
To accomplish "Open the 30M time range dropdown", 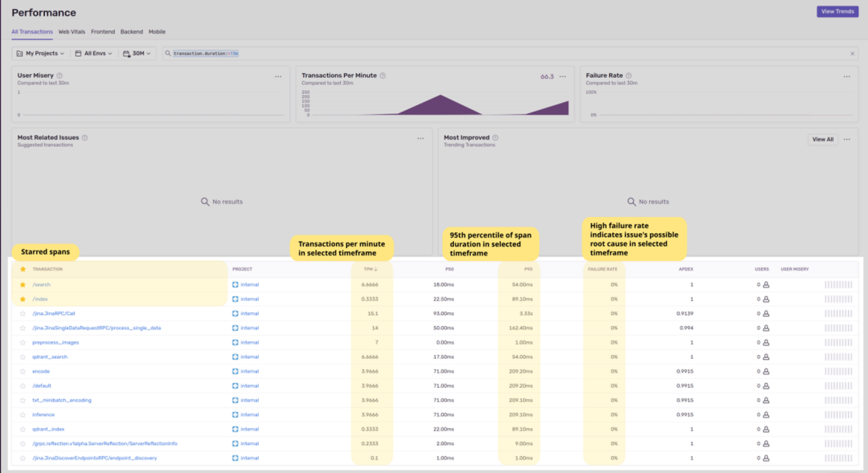I will click(137, 54).
